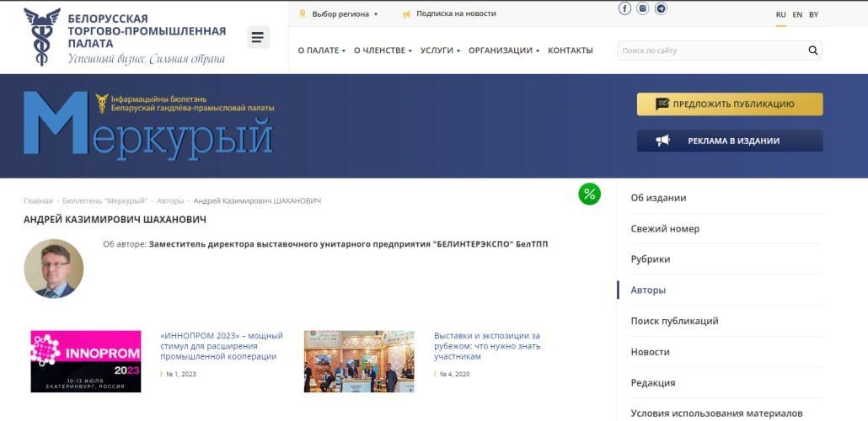Image resolution: width=868 pixels, height=421 pixels.
Task: Click the Facebook icon in the header
Action: point(624,8)
